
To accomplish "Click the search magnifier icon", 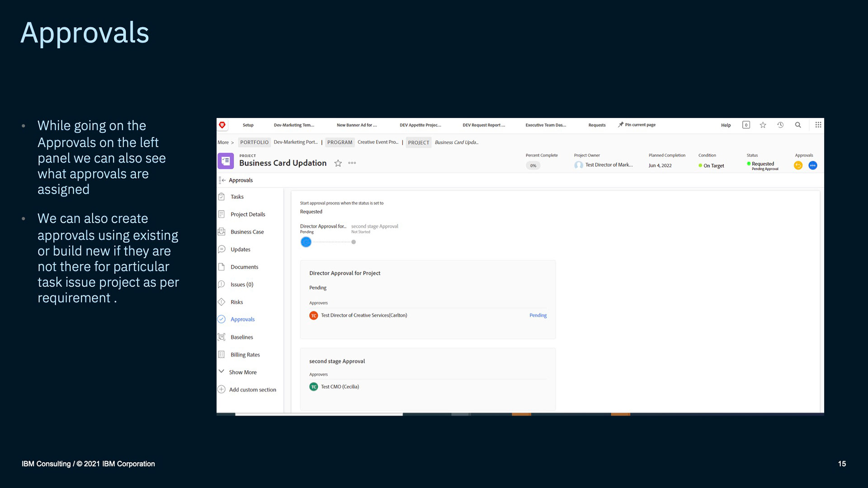I will click(x=798, y=125).
